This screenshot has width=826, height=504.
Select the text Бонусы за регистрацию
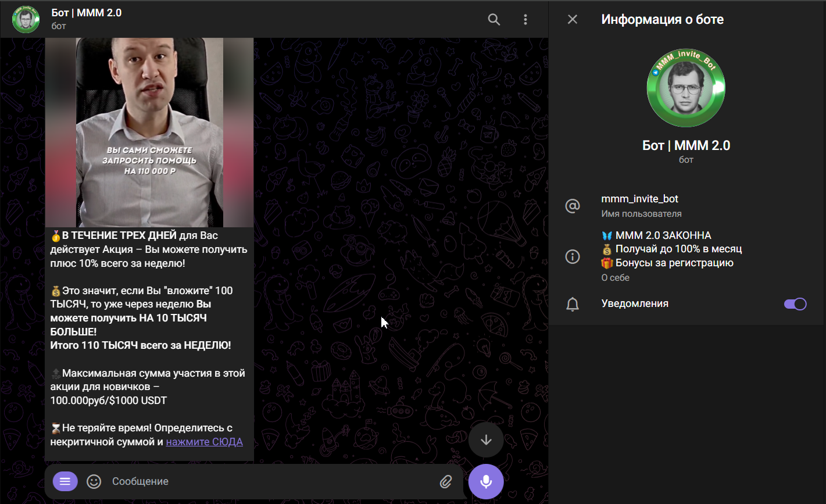point(674,263)
